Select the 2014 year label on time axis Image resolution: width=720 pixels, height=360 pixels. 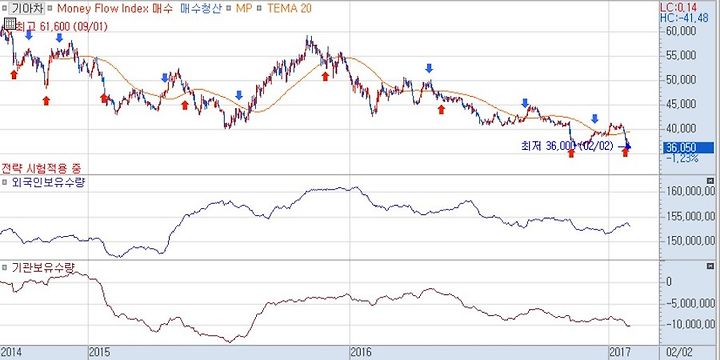click(x=12, y=352)
